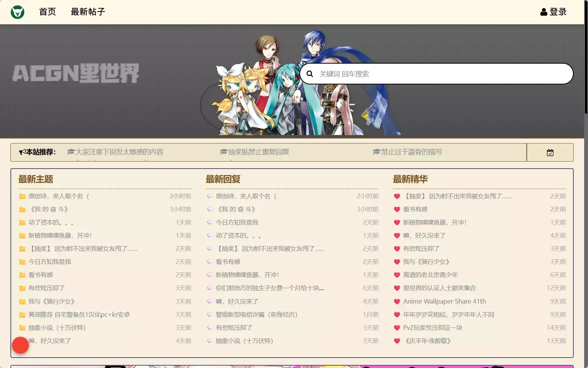Open topic 新植物噗噗鱼藤,开冲! in 最新主题
This screenshot has width=588, height=368.
[60, 236]
